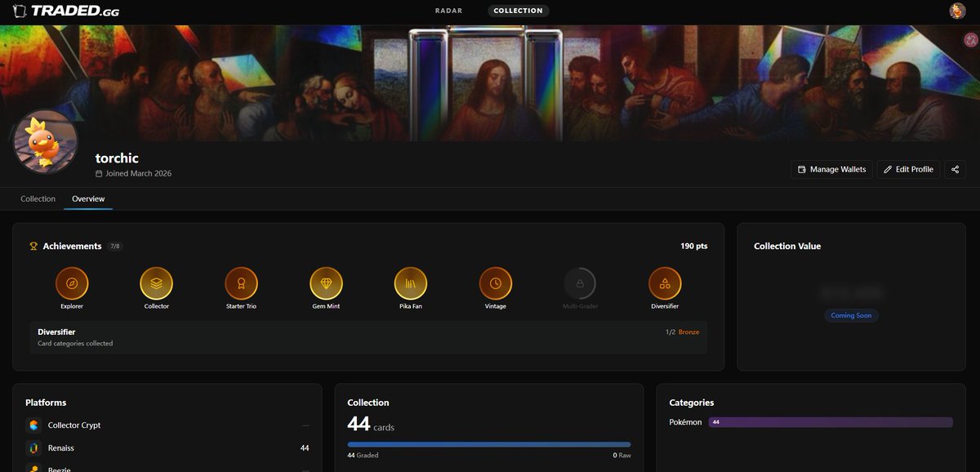Click the 44 Graded label
The height and width of the screenshot is (472, 980).
click(x=363, y=455)
